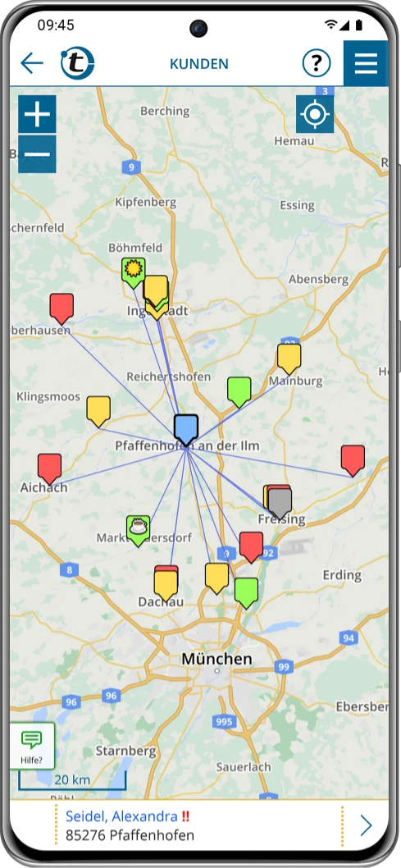This screenshot has height=868, width=401.
Task: Open the Hilfe? chat widget
Action: click(32, 746)
